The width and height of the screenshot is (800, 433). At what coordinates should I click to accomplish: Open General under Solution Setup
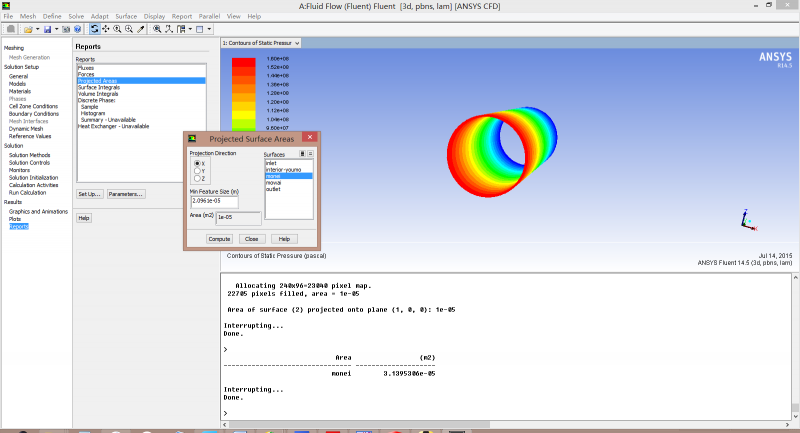(18, 76)
